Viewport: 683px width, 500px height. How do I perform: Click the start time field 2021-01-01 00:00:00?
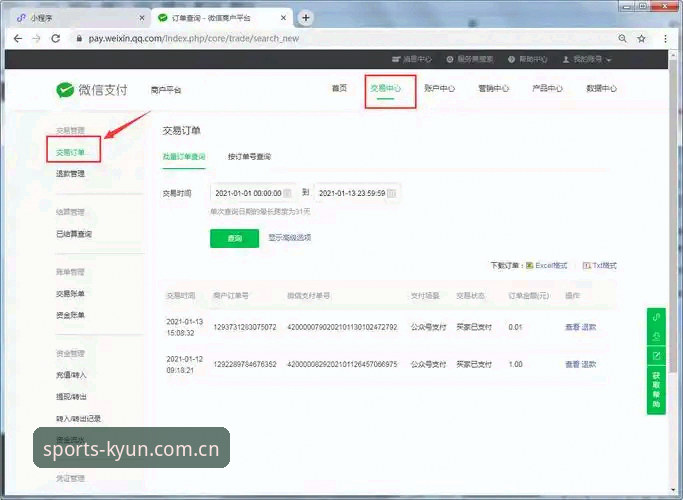253,193
